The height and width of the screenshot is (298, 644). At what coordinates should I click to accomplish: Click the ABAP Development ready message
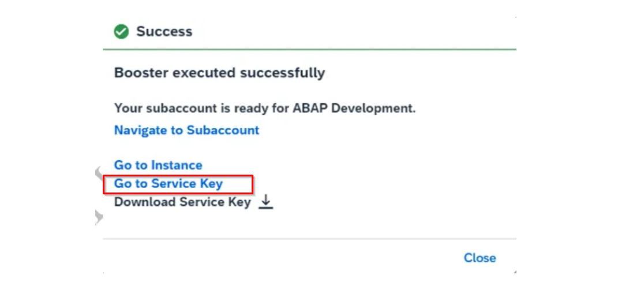pos(265,109)
